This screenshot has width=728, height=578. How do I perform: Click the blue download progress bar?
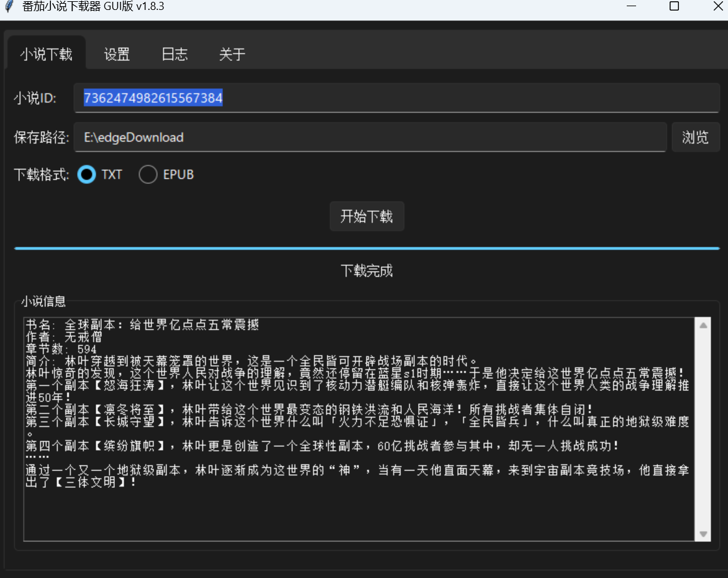[366, 248]
